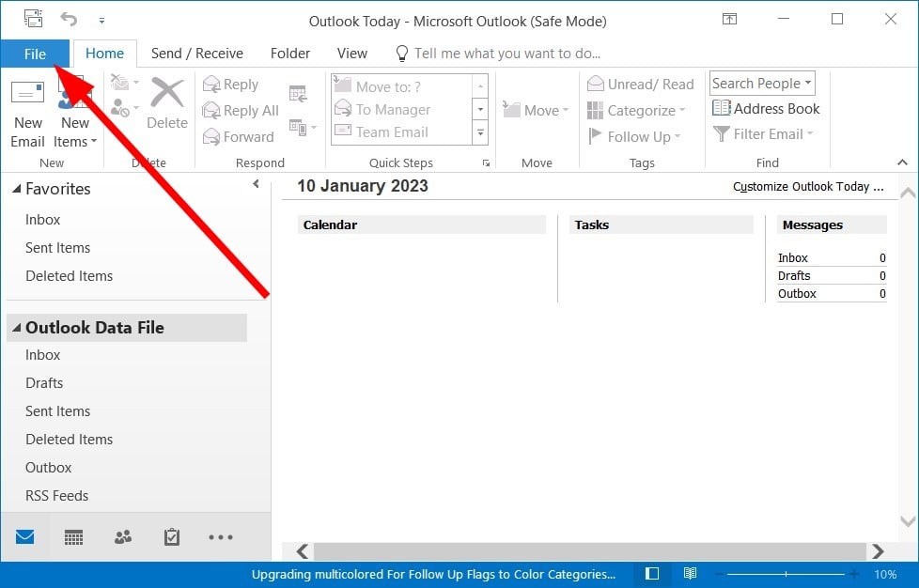919x588 pixels.
Task: Open Drafts folder in Outlook Data File
Action: point(44,383)
